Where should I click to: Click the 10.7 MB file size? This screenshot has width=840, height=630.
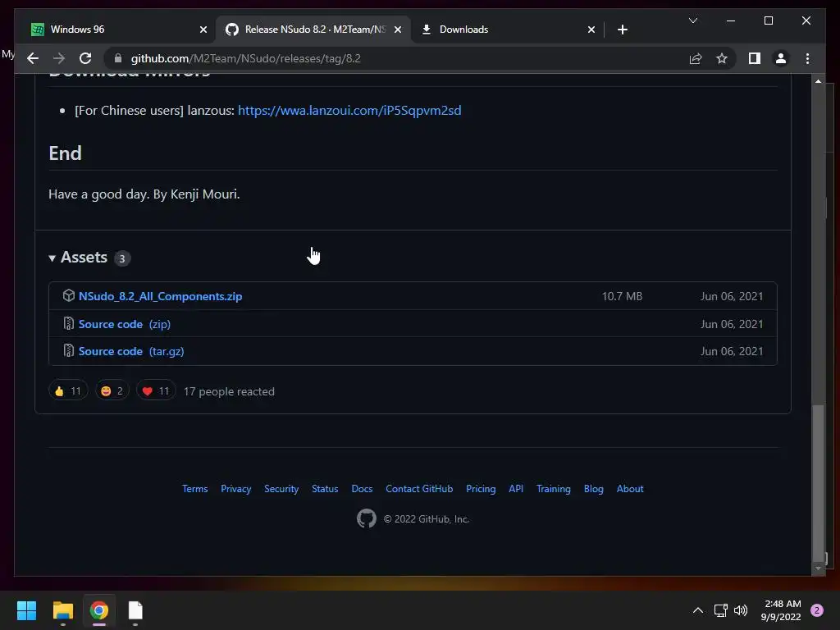pos(622,296)
